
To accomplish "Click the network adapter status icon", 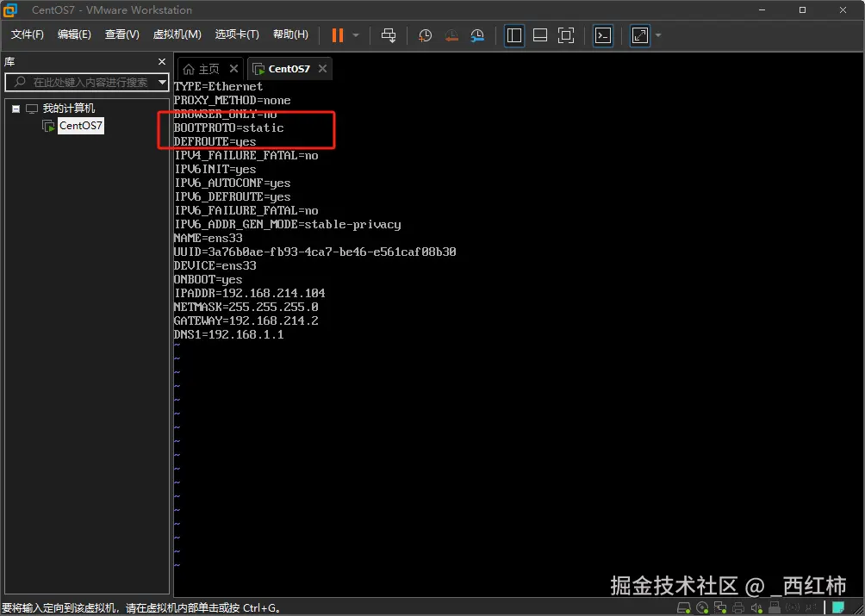I will pos(720,607).
